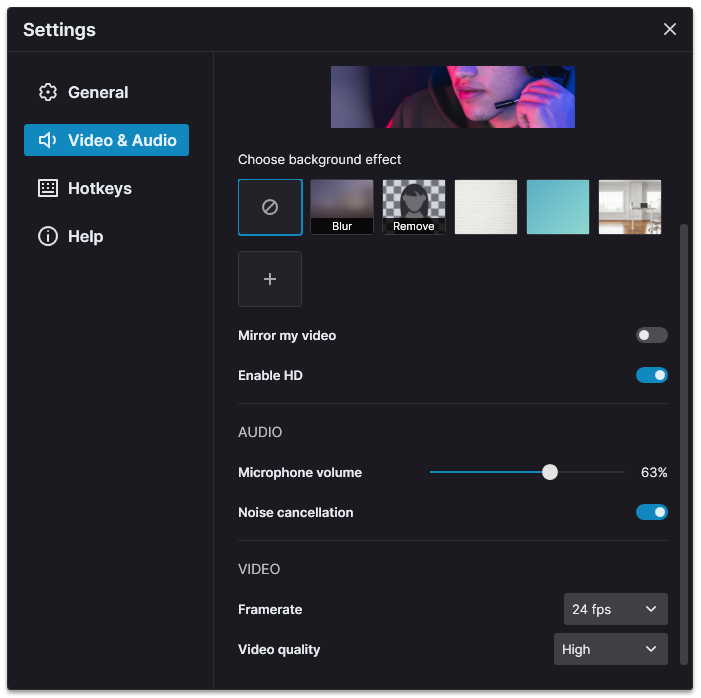Select the white brick wall background
This screenshot has width=701, height=698.
[486, 207]
